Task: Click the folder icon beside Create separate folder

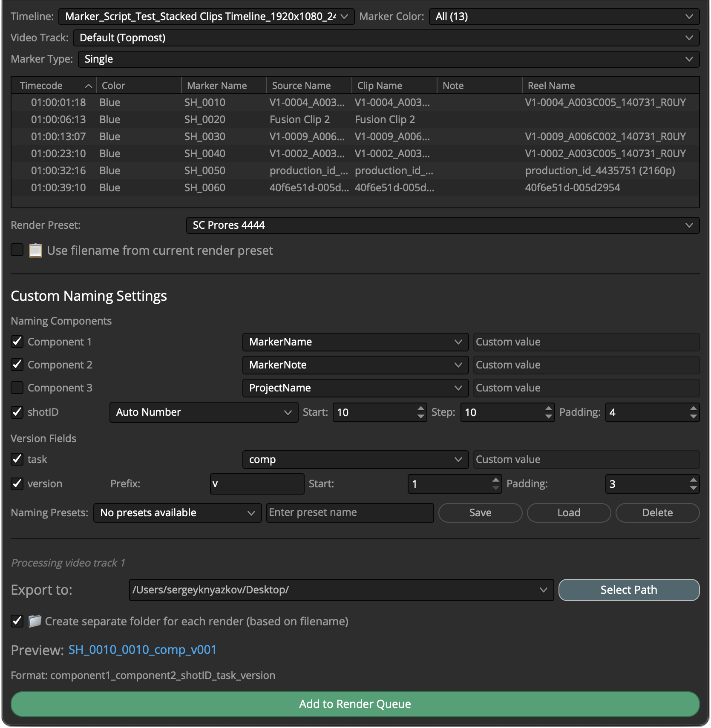Action: [35, 621]
